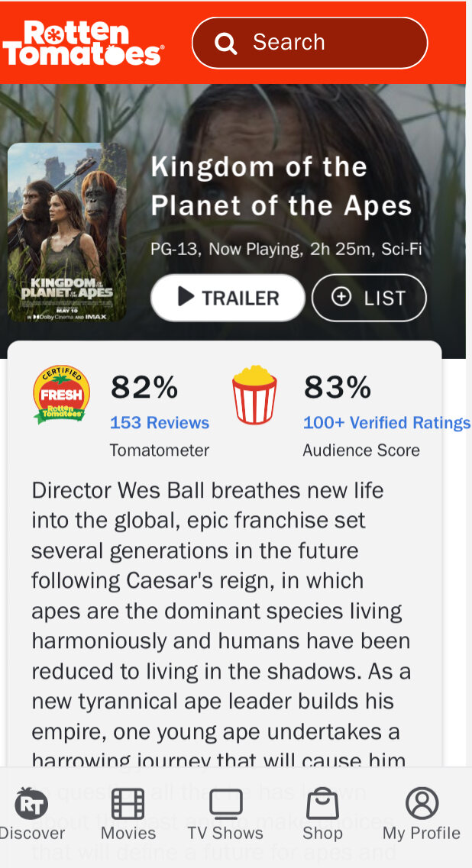Click the 82% Tomatometer score
Screen dimensions: 472x868
144,388
